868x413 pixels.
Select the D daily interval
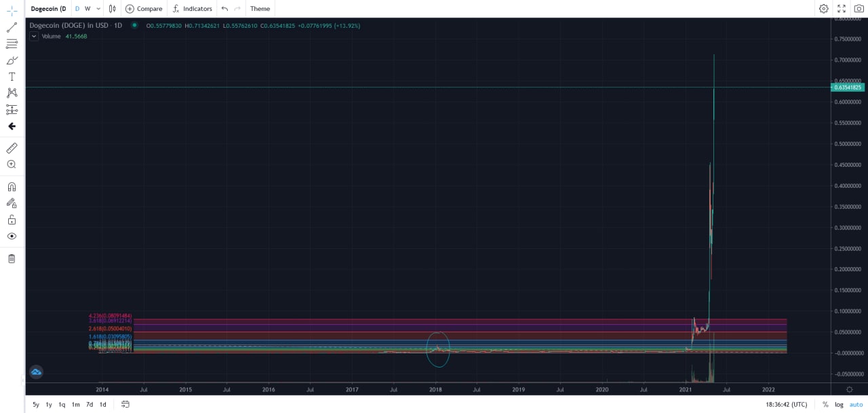(x=77, y=9)
